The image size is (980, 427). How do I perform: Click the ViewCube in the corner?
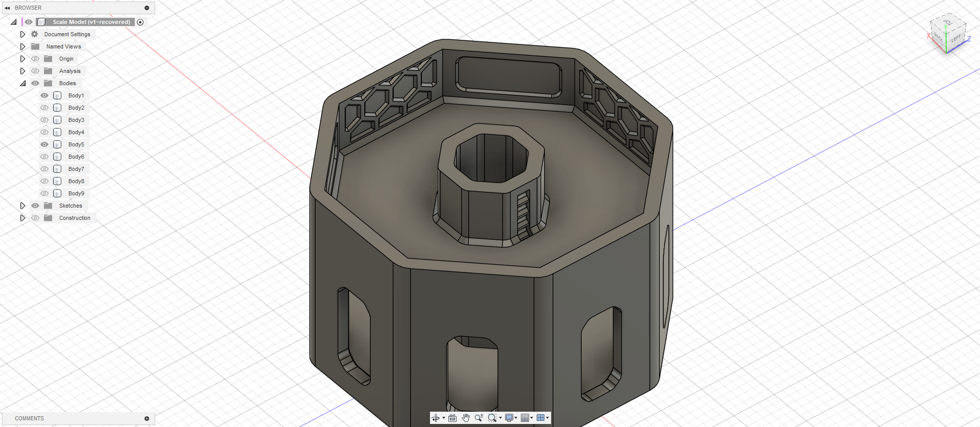948,33
